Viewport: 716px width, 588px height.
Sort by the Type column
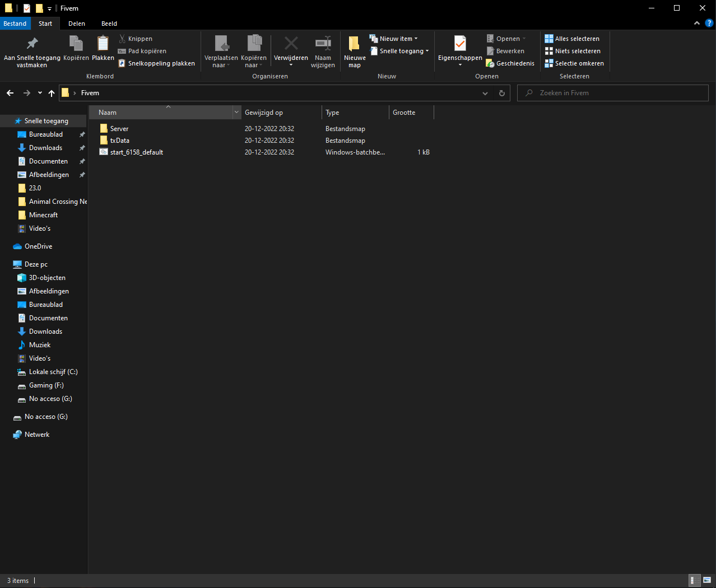point(355,113)
